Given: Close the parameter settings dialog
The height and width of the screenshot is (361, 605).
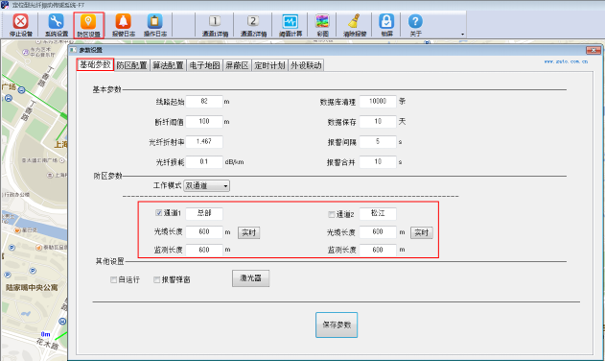Looking at the screenshot, I should coord(593,50).
